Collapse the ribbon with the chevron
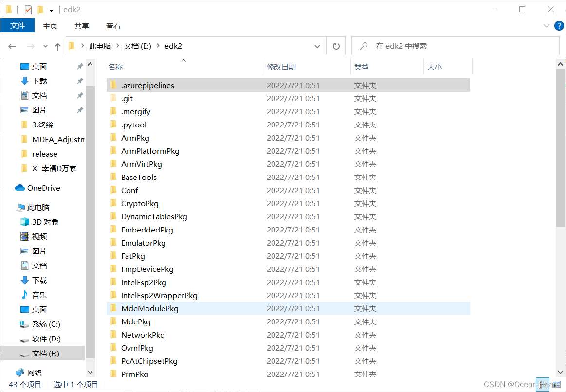This screenshot has height=392, width=566. tap(546, 26)
